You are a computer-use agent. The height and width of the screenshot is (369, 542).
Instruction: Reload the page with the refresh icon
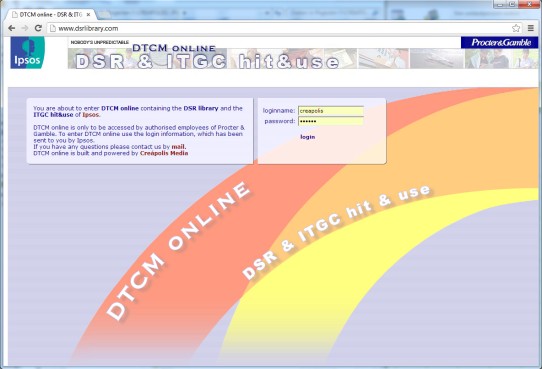pyautogui.click(x=38, y=28)
